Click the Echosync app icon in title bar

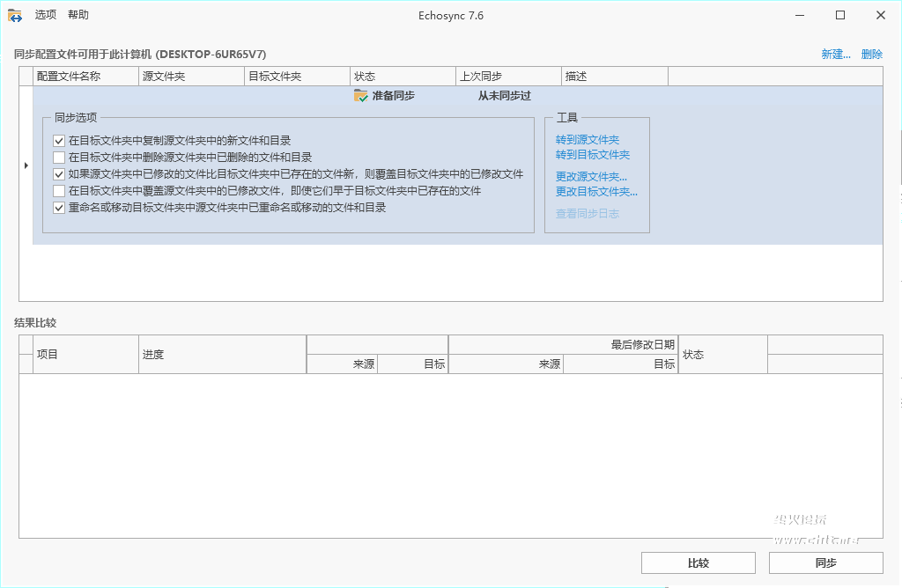point(15,15)
